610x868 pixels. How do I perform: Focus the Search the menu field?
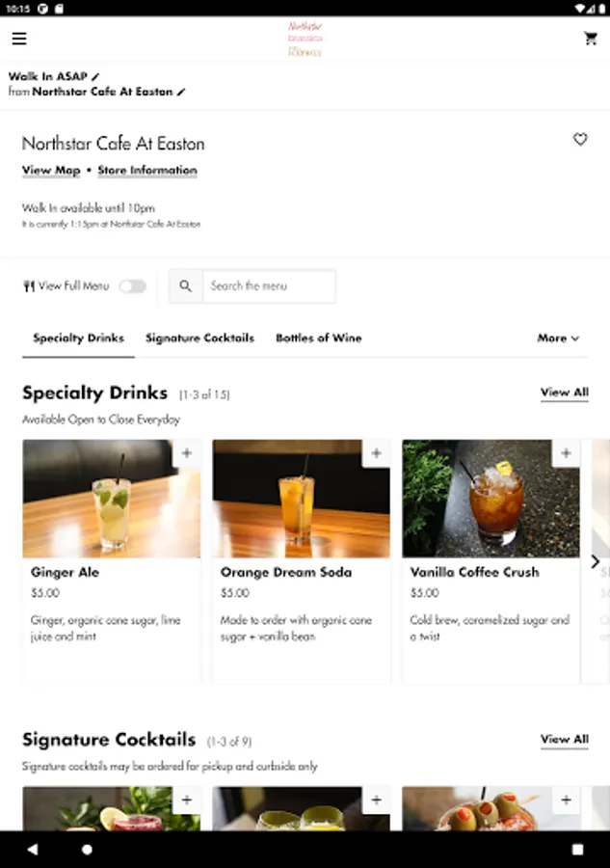269,285
